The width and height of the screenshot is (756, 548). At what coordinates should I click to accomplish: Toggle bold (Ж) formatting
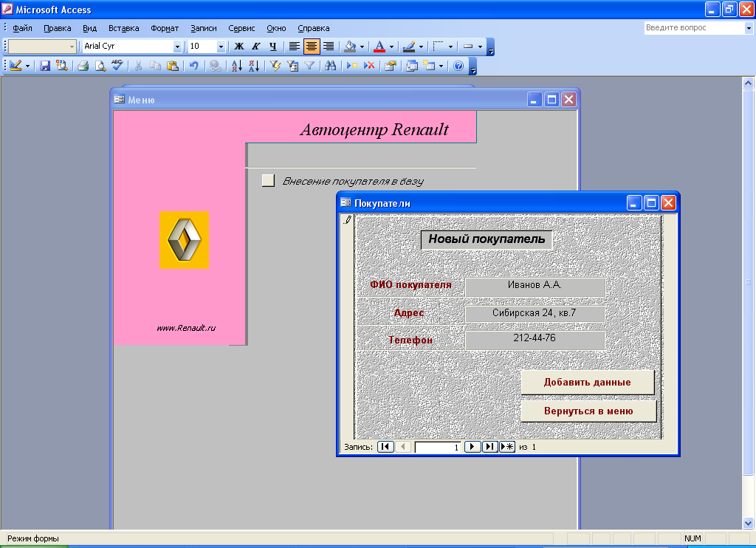click(239, 47)
